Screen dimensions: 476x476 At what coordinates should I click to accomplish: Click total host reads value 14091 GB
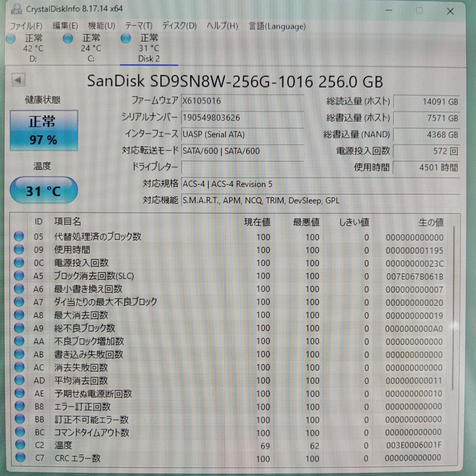(x=426, y=102)
